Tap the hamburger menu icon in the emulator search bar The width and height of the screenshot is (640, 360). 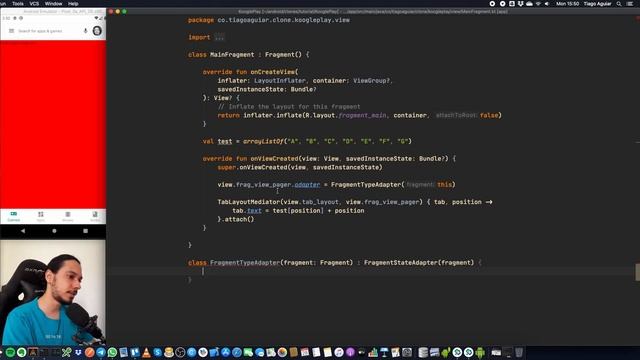11,31
